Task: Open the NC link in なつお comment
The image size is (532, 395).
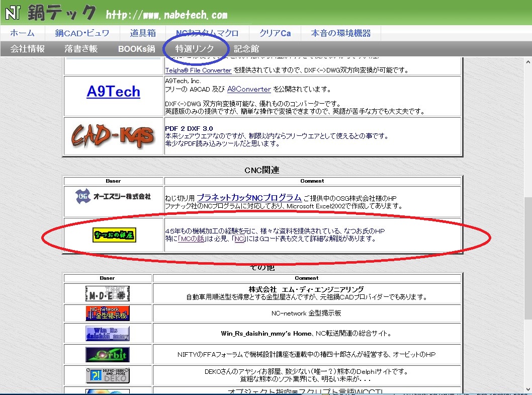Action: (239, 239)
